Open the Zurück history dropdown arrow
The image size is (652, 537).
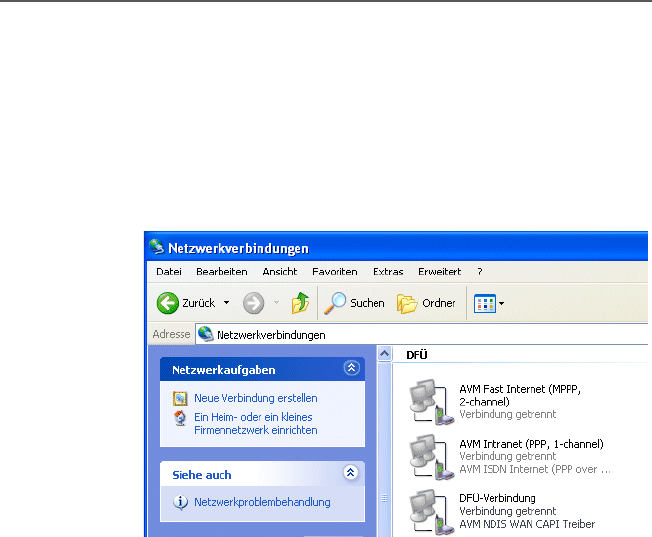point(227,302)
